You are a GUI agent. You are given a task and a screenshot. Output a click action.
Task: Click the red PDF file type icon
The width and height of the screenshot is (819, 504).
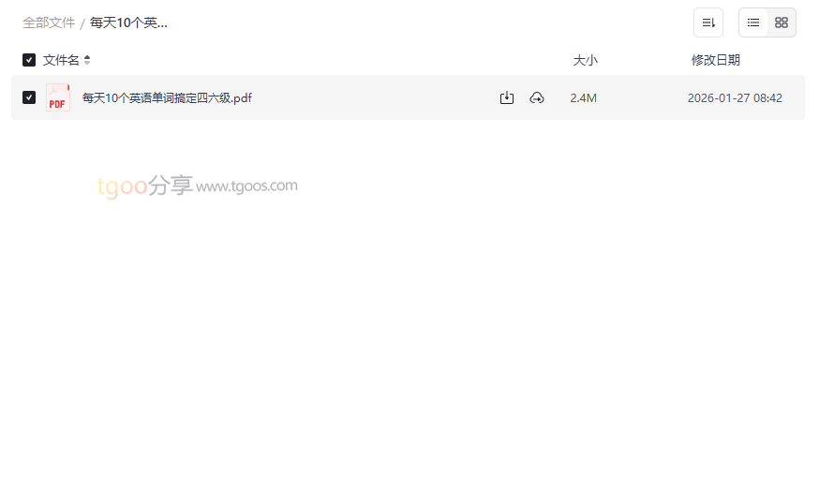pyautogui.click(x=58, y=97)
